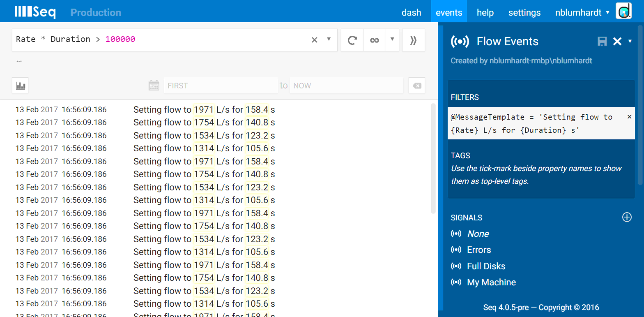Toggle the infinity tail mode button
This screenshot has width=644, height=317.
[374, 40]
